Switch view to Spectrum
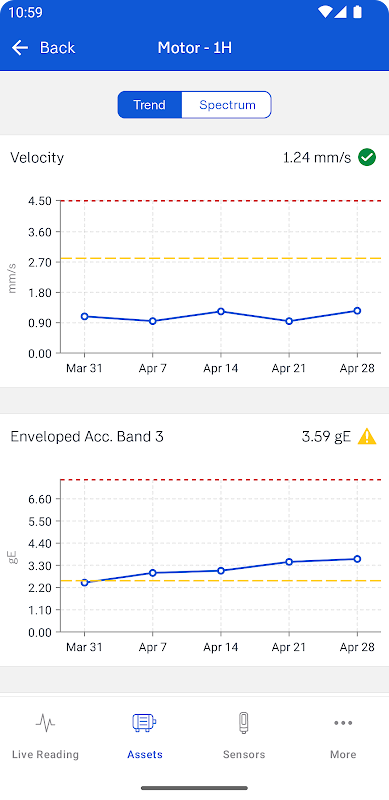Screen dimensions: 389x800 pos(227,105)
